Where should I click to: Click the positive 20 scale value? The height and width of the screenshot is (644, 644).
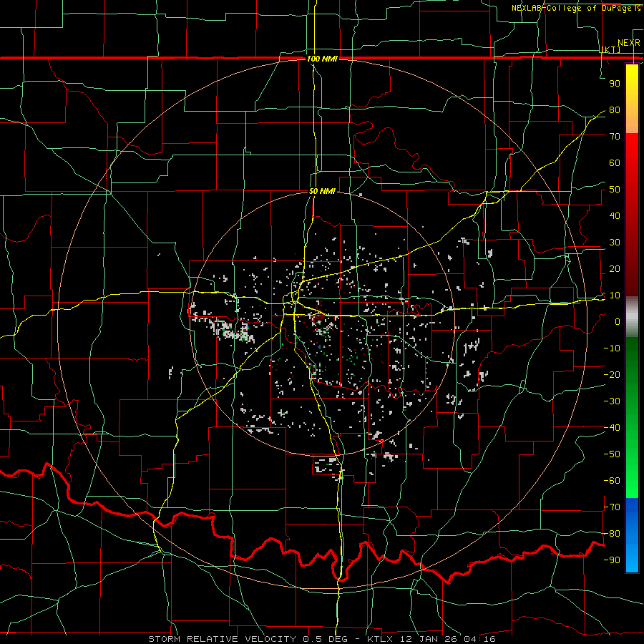615,269
